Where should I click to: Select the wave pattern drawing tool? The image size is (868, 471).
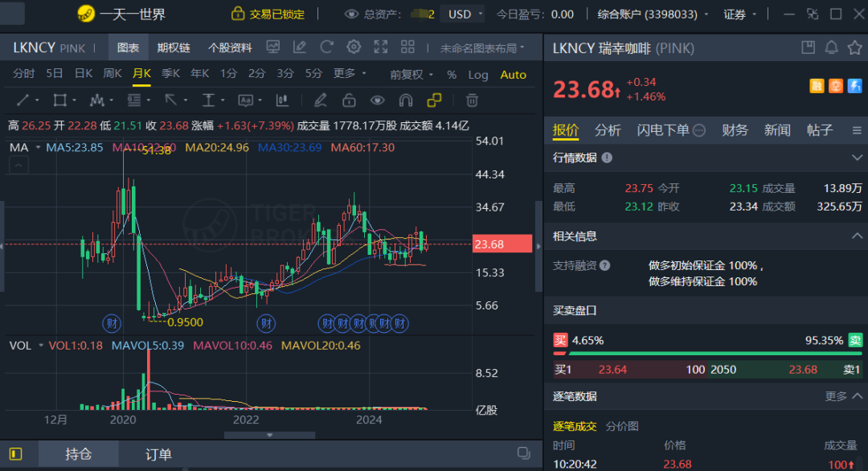[x=97, y=100]
